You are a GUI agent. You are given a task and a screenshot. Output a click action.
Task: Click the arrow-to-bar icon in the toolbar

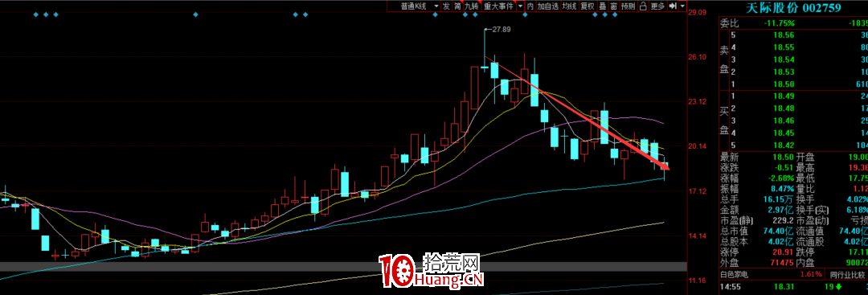click(x=673, y=6)
